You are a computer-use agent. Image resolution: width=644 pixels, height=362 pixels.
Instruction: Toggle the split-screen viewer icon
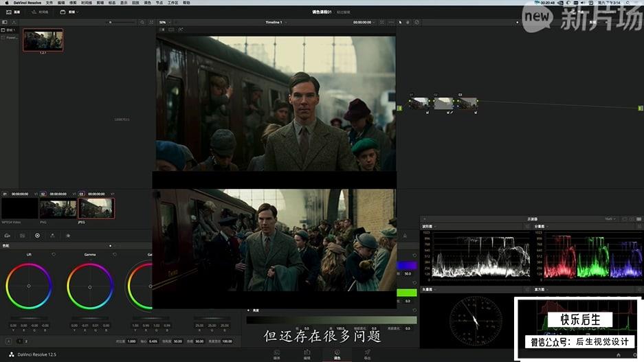[171, 30]
